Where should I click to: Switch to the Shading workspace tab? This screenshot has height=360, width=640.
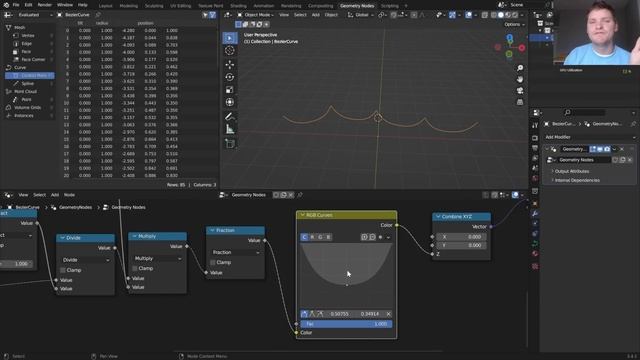[x=238, y=6]
